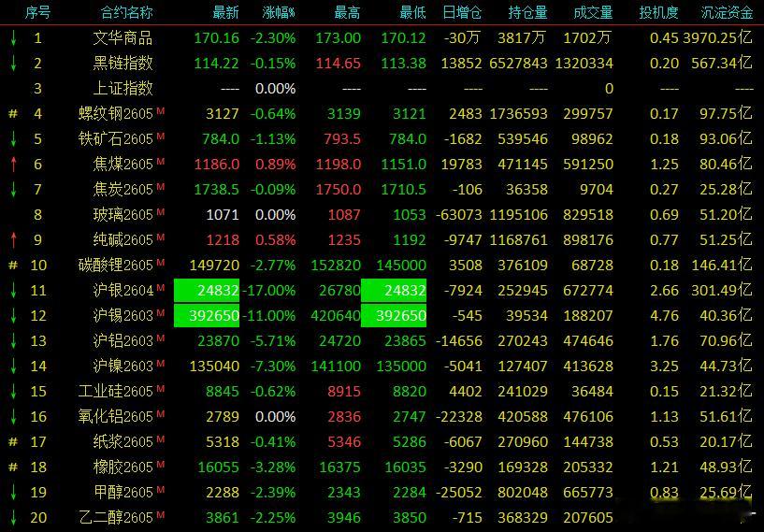Screen dimensions: 764x532
Task: Click the red up arrow on 焦煤2605 row
Action: pos(14,165)
